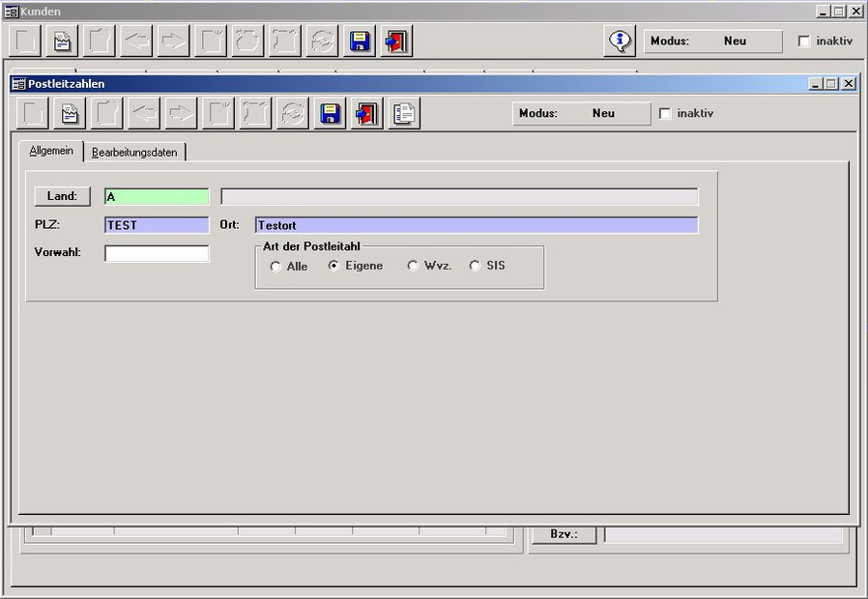The height and width of the screenshot is (599, 868).
Task: Click the torn document icon in Kunden toolbar
Action: (62, 42)
